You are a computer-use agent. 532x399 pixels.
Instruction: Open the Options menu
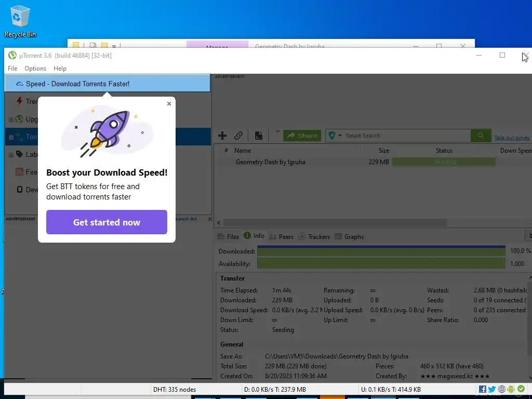(x=35, y=69)
